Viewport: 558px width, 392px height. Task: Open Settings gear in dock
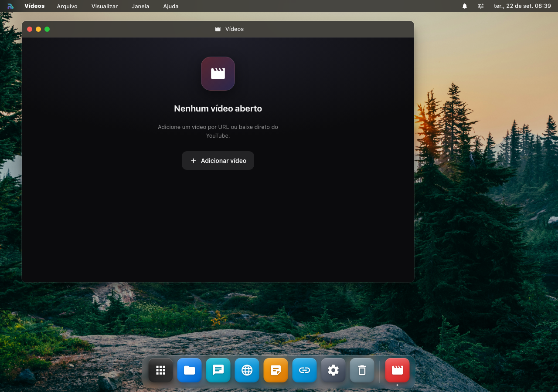[x=333, y=370]
